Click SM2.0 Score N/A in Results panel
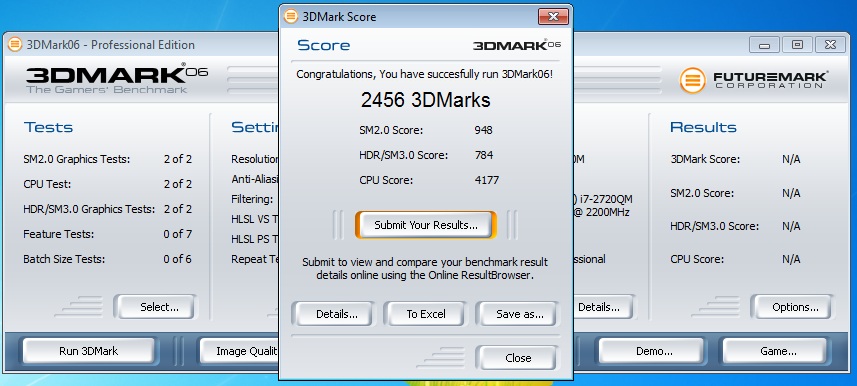The width and height of the screenshot is (857, 386). pyautogui.click(x=791, y=193)
